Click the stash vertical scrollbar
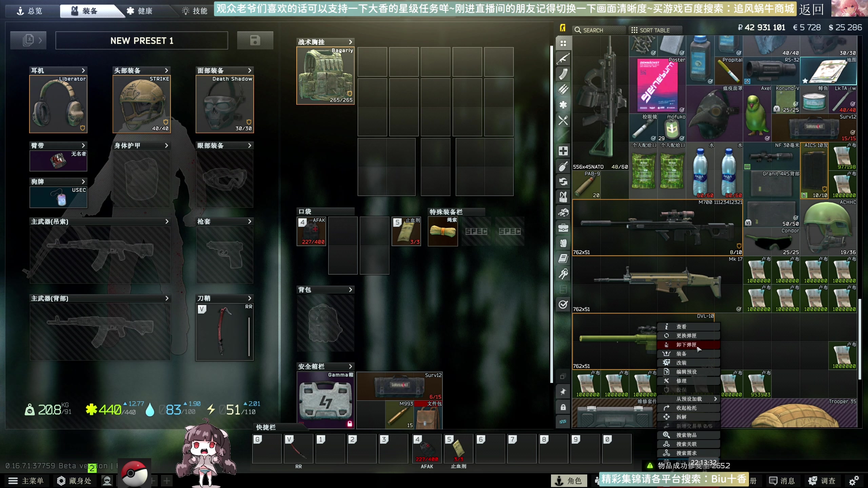Viewport: 868px width, 488px height. tap(860, 339)
